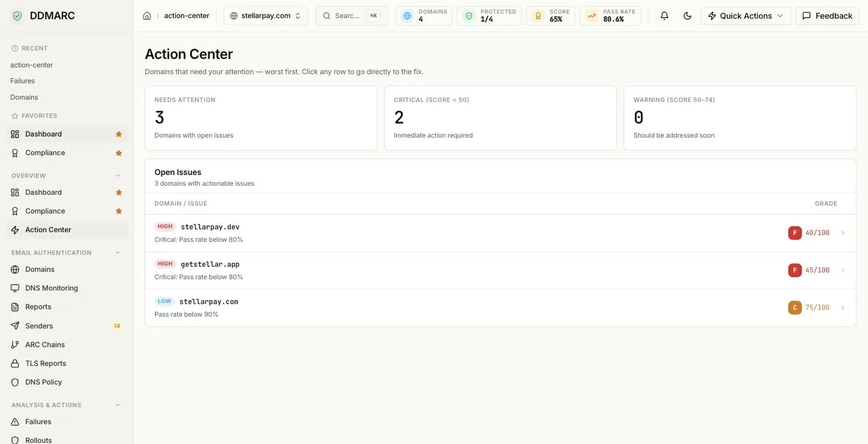This screenshot has width=868, height=444.
Task: Click the Needs Attention card
Action: [261, 118]
